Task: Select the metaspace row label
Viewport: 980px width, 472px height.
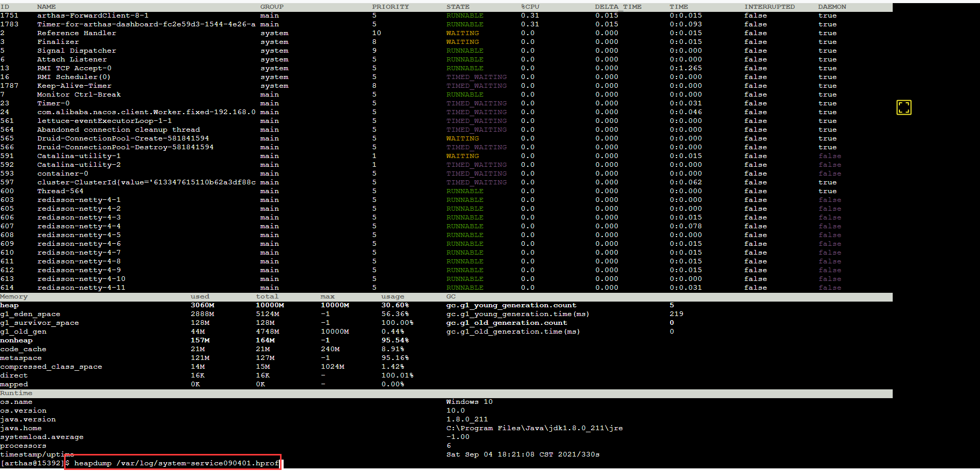Action: point(21,358)
